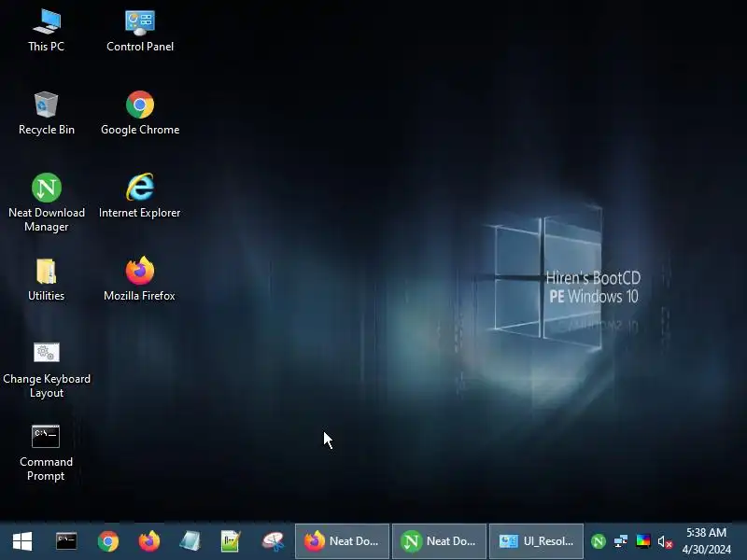The width and height of the screenshot is (747, 560).
Task: Click the color display tray icon
Action: [643, 541]
